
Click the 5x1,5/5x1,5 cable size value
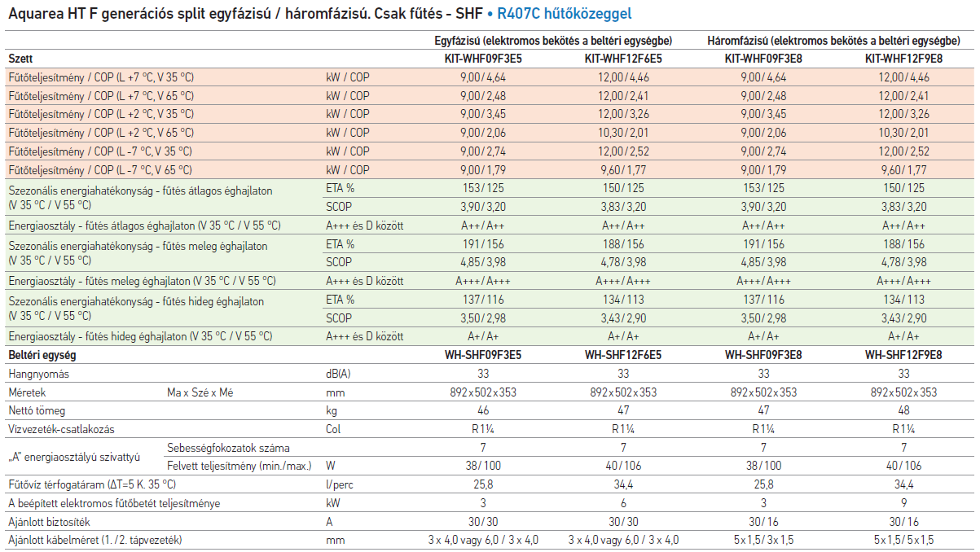tap(903, 540)
